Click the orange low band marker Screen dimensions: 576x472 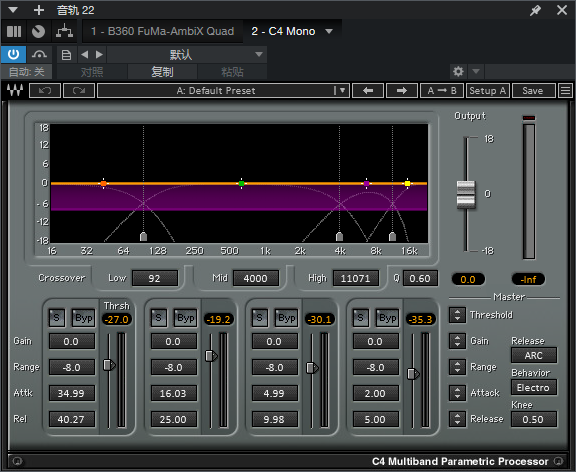104,183
